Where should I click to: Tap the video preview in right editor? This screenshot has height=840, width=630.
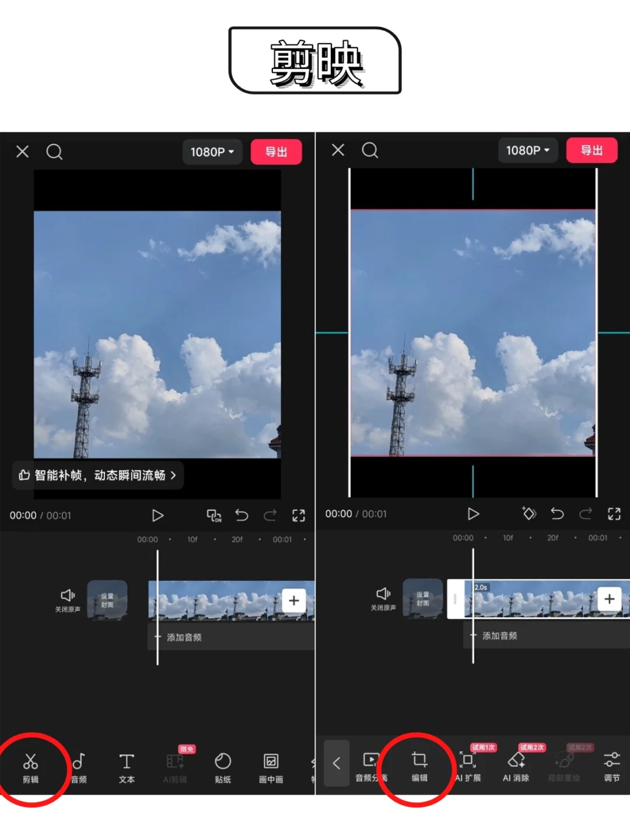coord(473,332)
